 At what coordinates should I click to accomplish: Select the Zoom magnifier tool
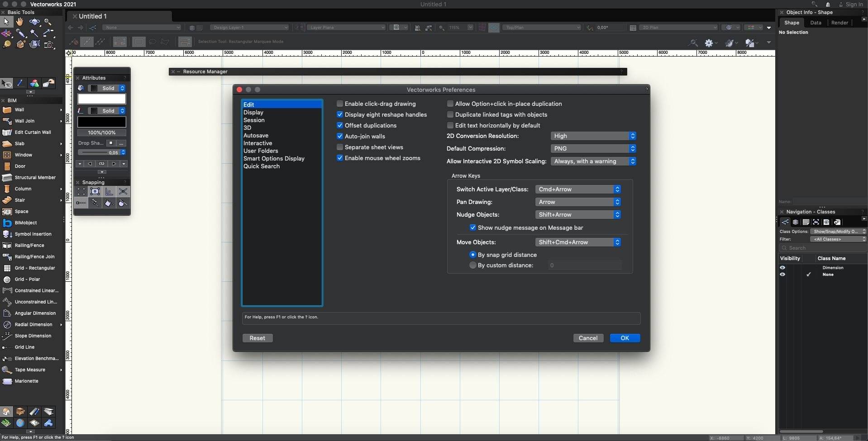(48, 21)
